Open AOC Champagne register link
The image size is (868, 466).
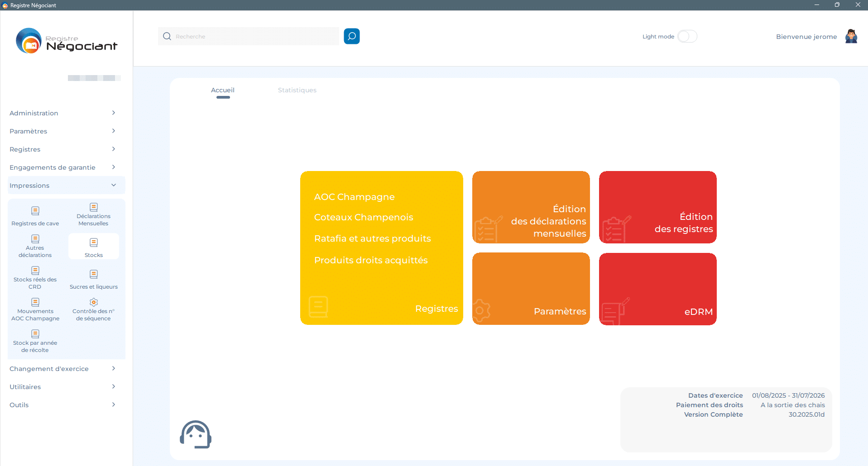coord(354,197)
